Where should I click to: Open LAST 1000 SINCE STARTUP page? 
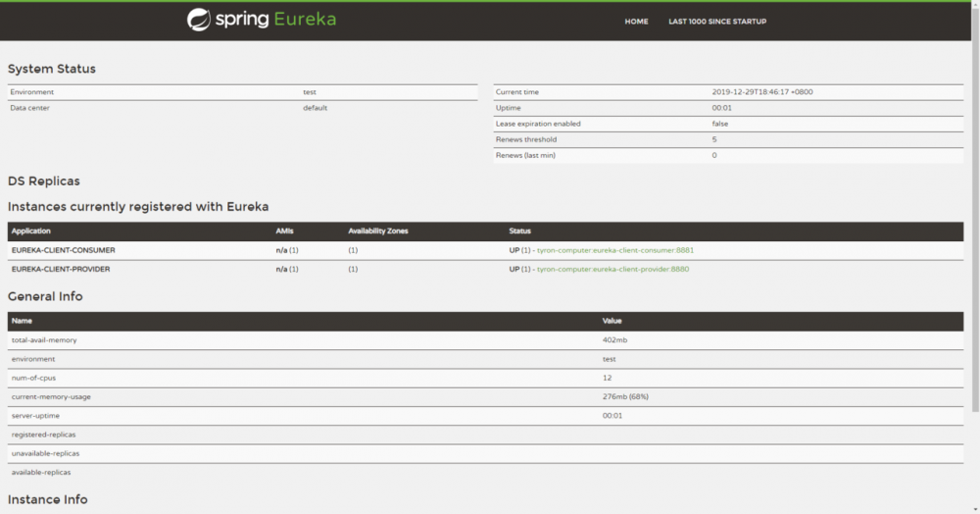(x=717, y=22)
